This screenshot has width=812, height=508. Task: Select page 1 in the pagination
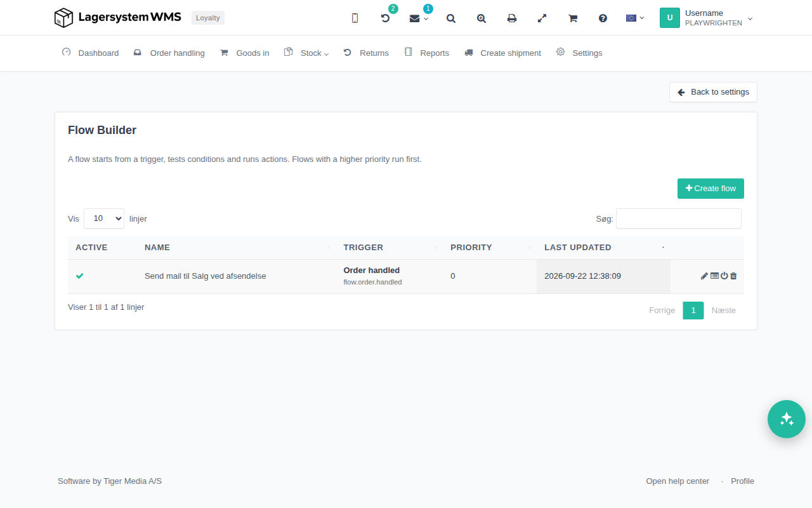pos(693,311)
